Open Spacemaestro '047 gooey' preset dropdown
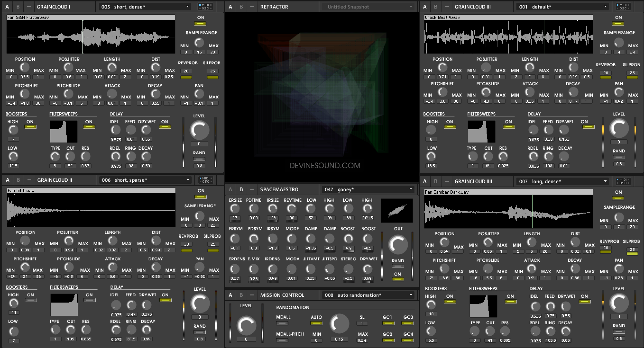644x348 pixels. [368, 189]
